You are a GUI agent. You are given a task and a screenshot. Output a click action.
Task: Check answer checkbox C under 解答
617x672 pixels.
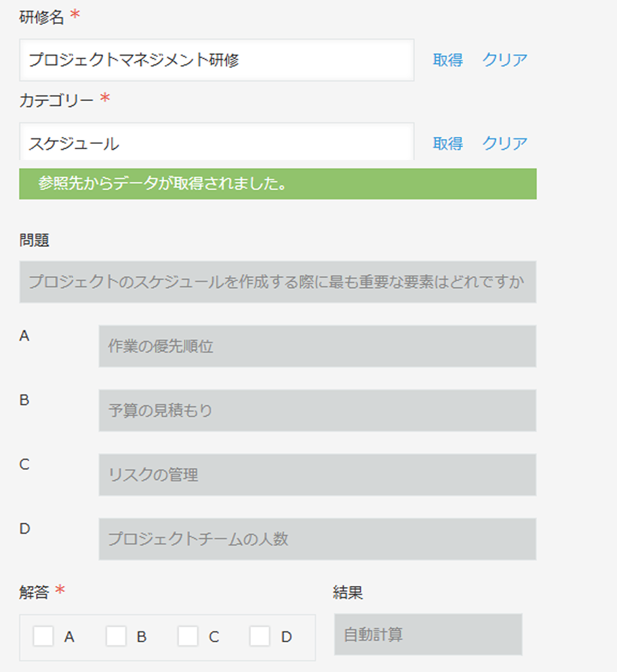tap(188, 636)
